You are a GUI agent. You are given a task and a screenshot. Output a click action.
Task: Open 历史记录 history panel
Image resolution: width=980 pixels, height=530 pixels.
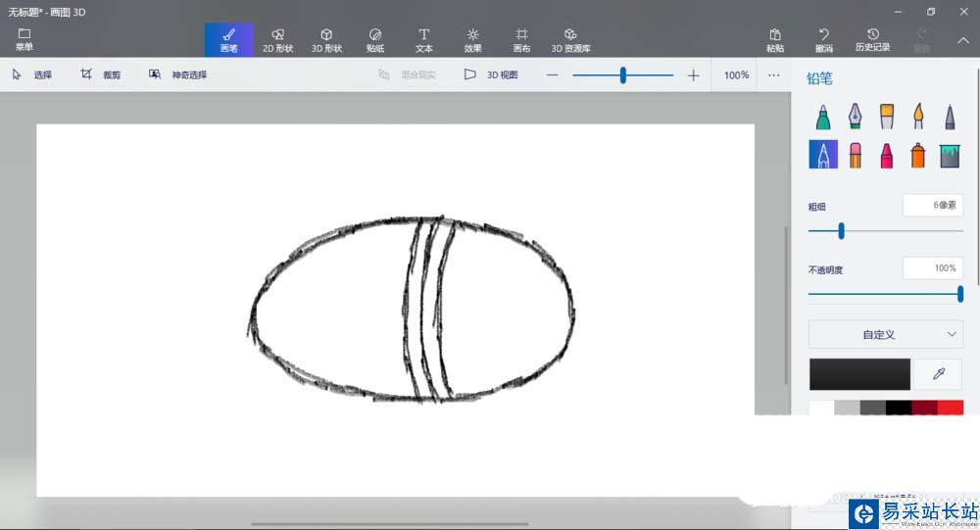click(872, 40)
